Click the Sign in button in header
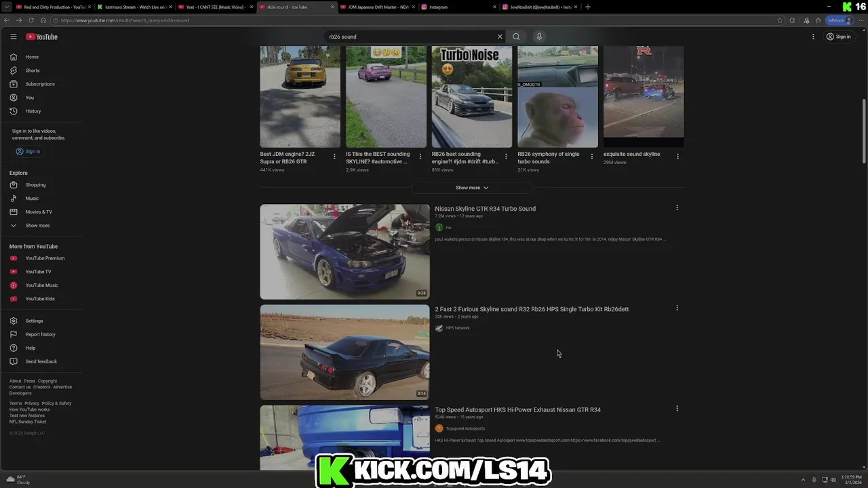Screen dimensions: 868x488 click(x=838, y=37)
